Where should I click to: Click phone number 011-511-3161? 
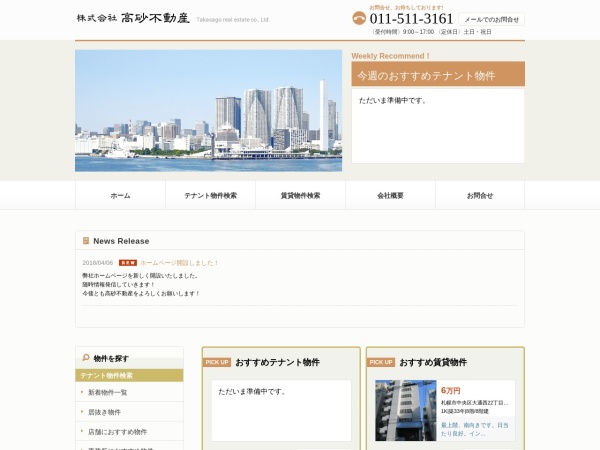coord(411,18)
